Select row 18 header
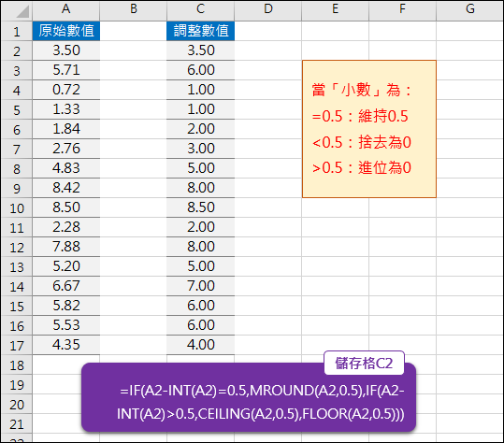The width and height of the screenshot is (504, 443). click(17, 364)
